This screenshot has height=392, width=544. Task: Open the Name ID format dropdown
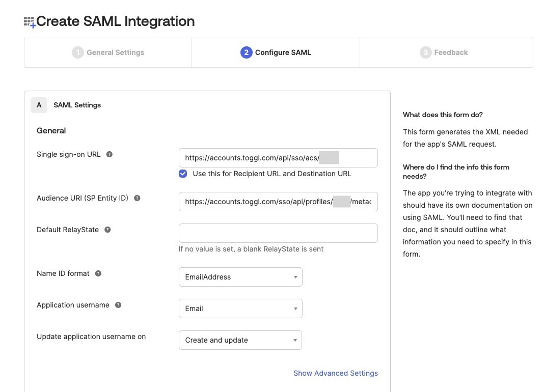point(240,277)
